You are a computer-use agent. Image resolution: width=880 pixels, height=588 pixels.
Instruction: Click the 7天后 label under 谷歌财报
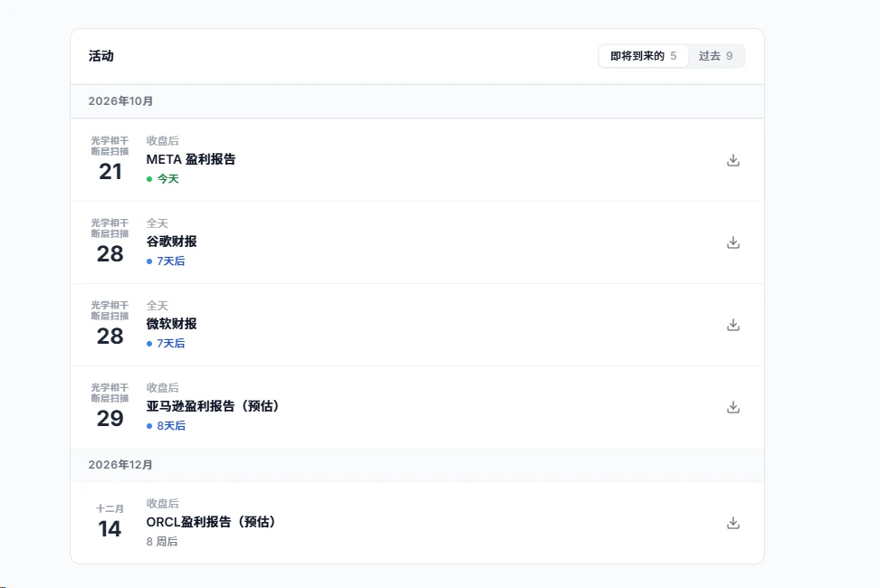[170, 261]
